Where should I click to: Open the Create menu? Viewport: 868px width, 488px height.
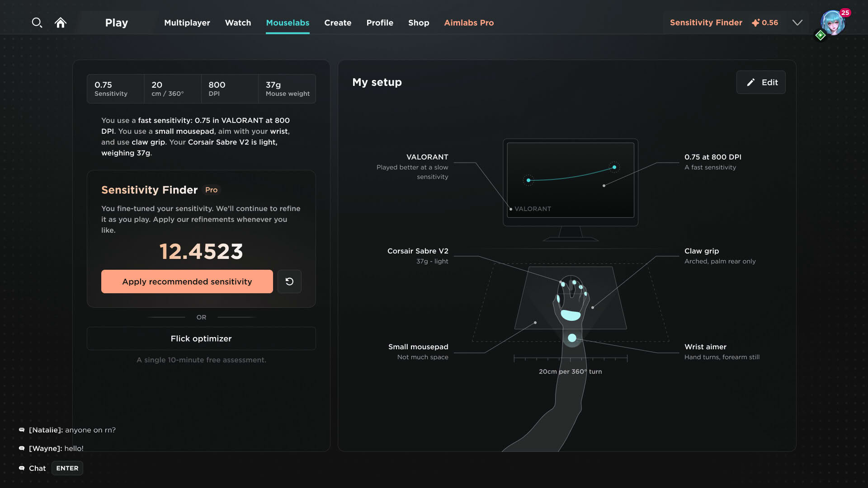pos(338,23)
